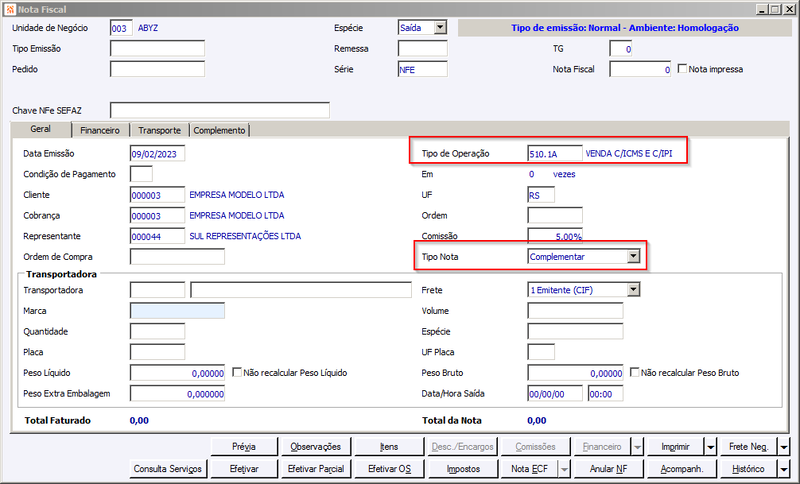The width and height of the screenshot is (800, 484).
Task: Open the arrow next to Imprimir button
Action: point(711,447)
